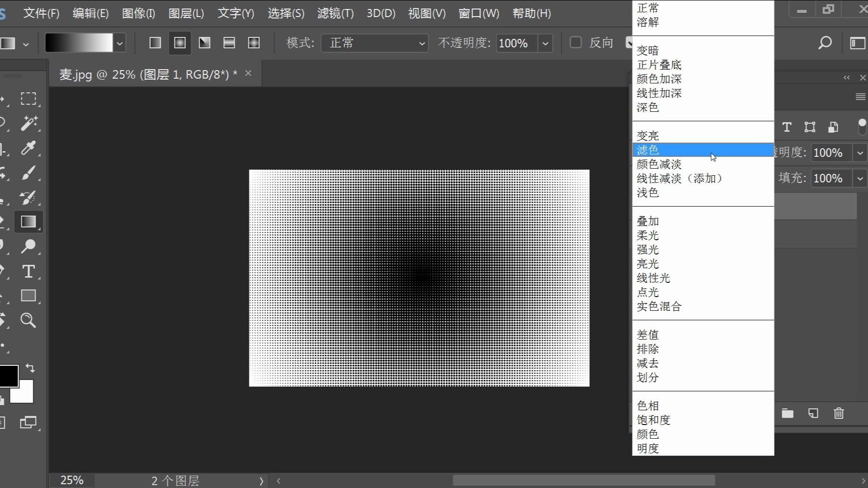
Task: Select the Eyedropper tool
Action: (x=28, y=148)
